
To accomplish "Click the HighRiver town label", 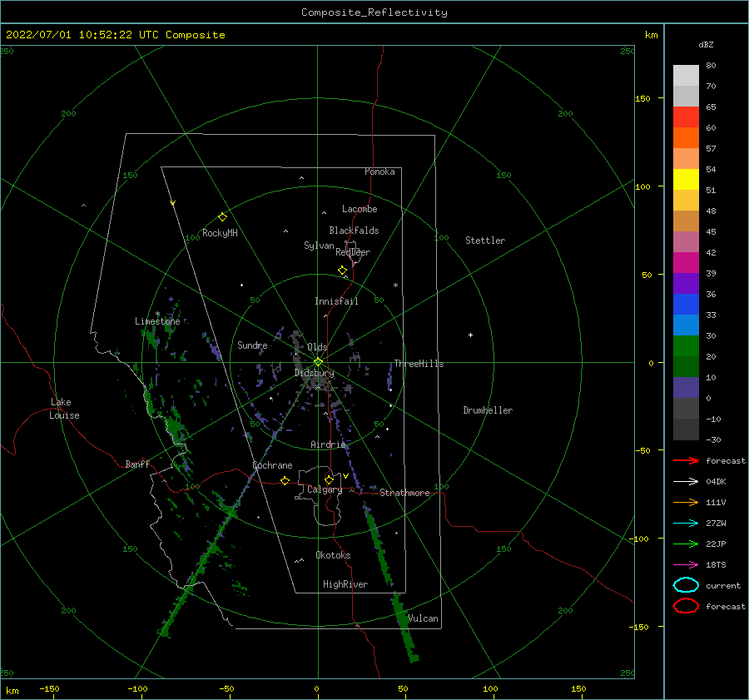I will (x=345, y=584).
